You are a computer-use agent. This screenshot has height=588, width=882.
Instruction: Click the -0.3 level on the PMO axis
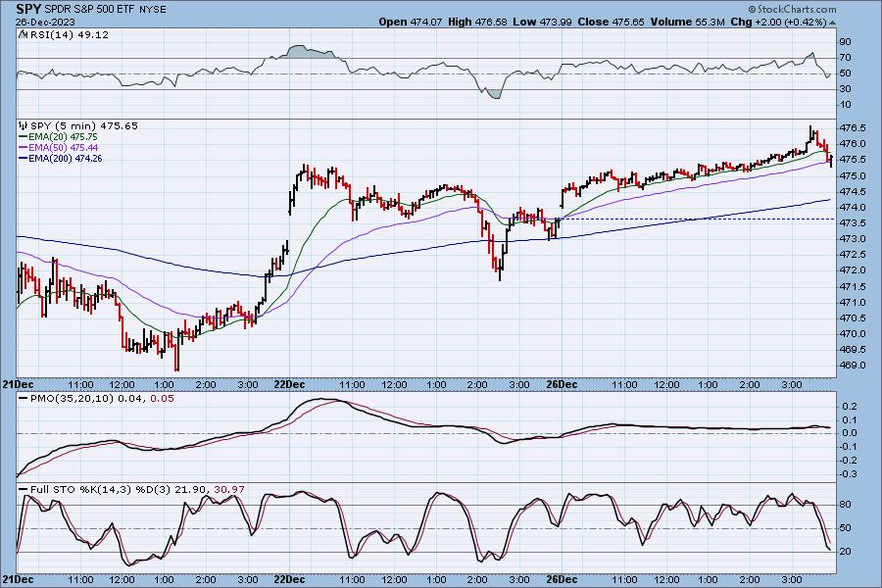[x=848, y=473]
